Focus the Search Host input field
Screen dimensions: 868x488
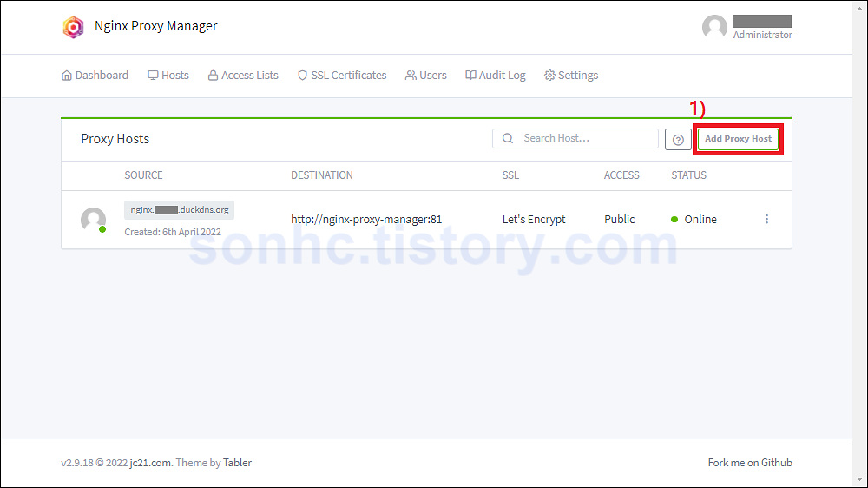coord(575,138)
